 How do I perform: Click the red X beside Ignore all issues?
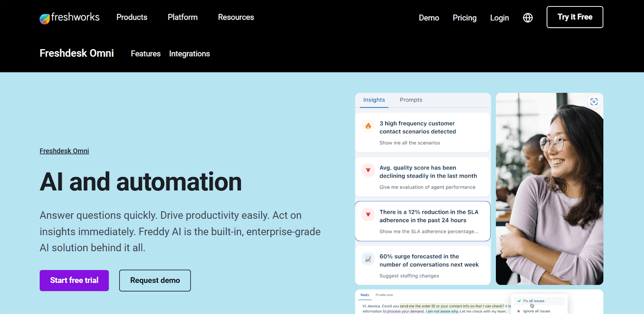518,311
